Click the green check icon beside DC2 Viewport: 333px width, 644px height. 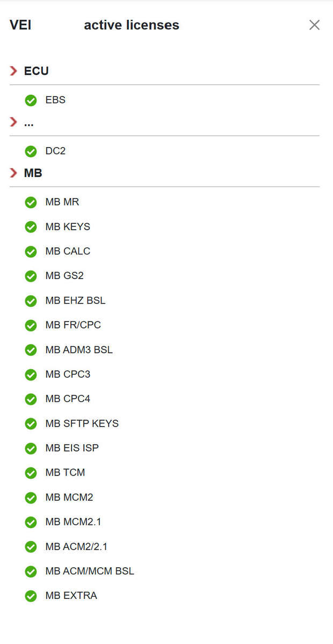click(31, 151)
